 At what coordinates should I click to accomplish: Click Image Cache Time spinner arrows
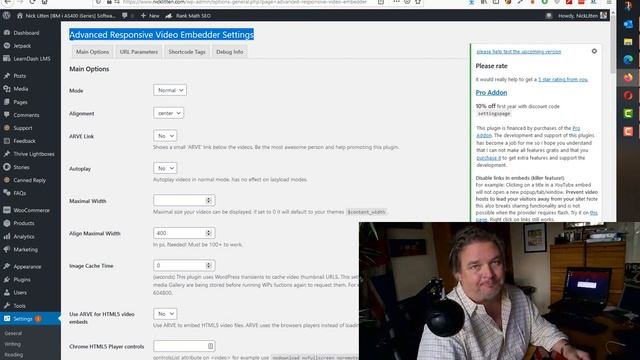[x=209, y=265]
